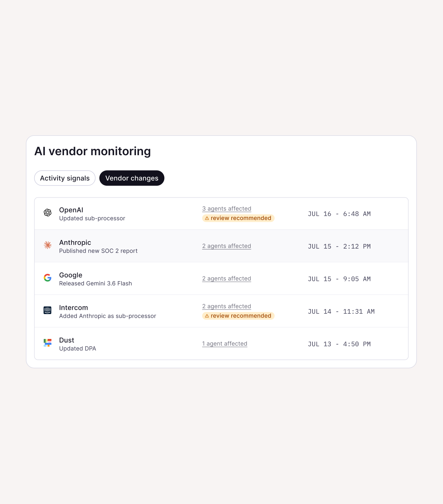Select the OpenAI vendor name
Screen dimensions: 443x504
[71, 210]
